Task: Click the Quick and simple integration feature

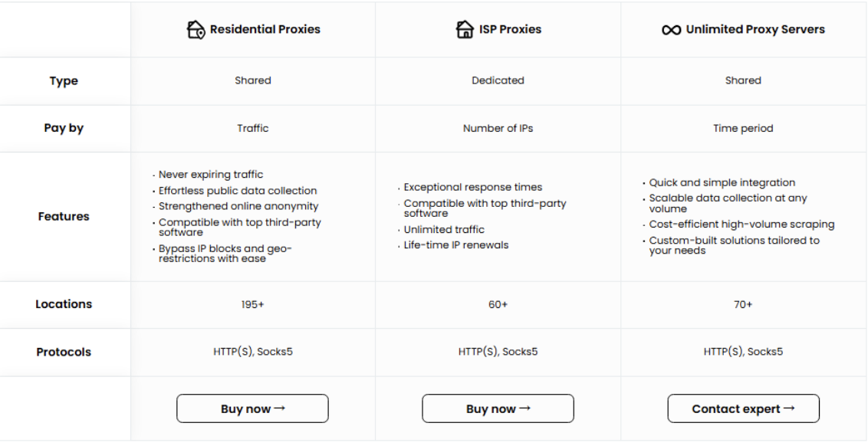Action: 722,182
